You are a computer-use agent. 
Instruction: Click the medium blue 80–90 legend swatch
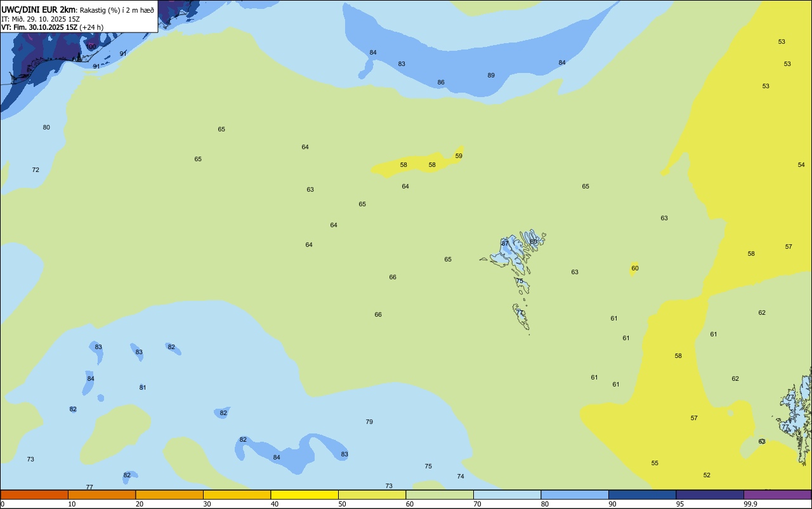point(575,494)
